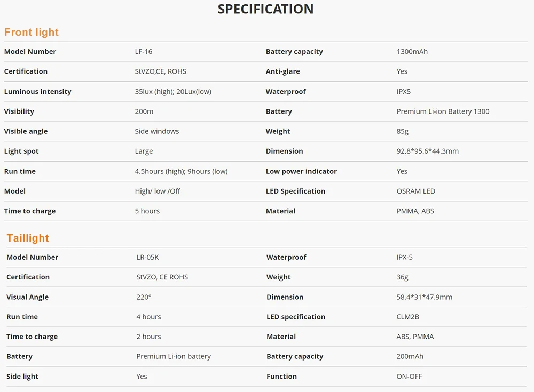Click the Visual Angle label

[x=27, y=297]
